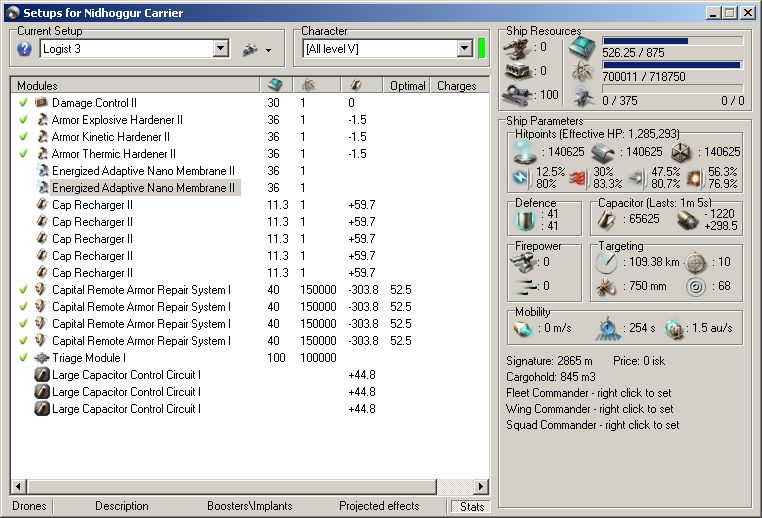Click the shield hitpoints icon
Screen dimensions: 762x518
pos(525,152)
